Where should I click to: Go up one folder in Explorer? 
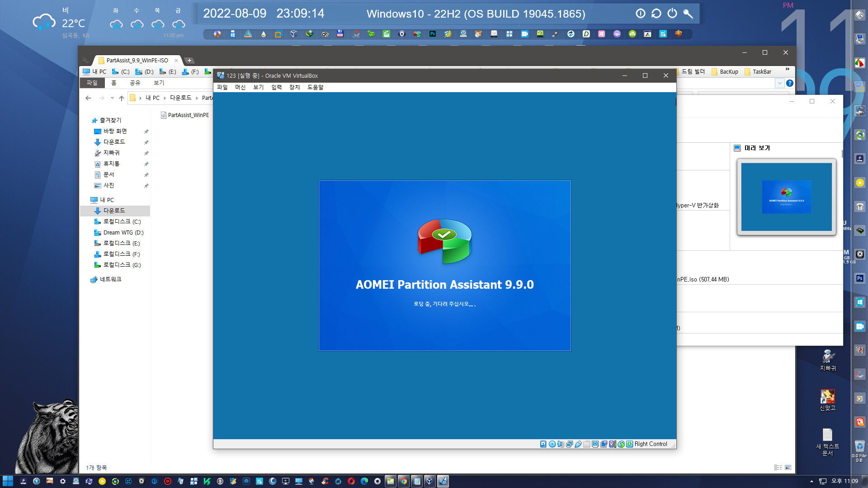pyautogui.click(x=122, y=98)
